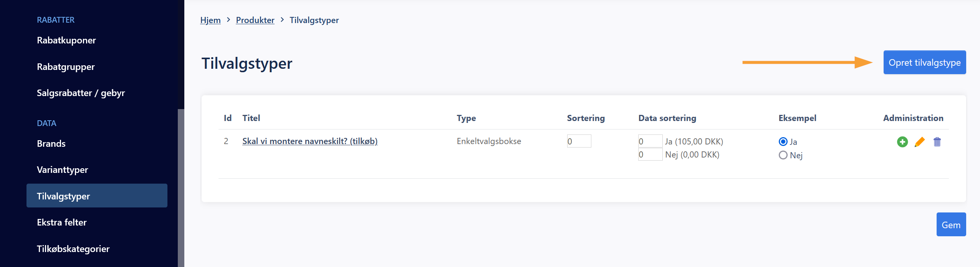This screenshot has height=267, width=980.
Task: Click the Nej data sortering field
Action: pyautogui.click(x=650, y=154)
